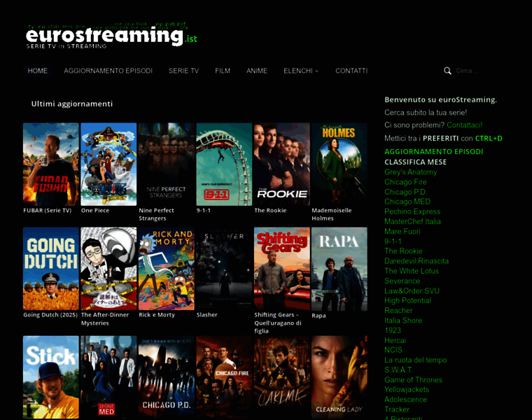Open S.W.A.T. in the sidebar ranking
The image size is (532, 420).
[x=399, y=370]
